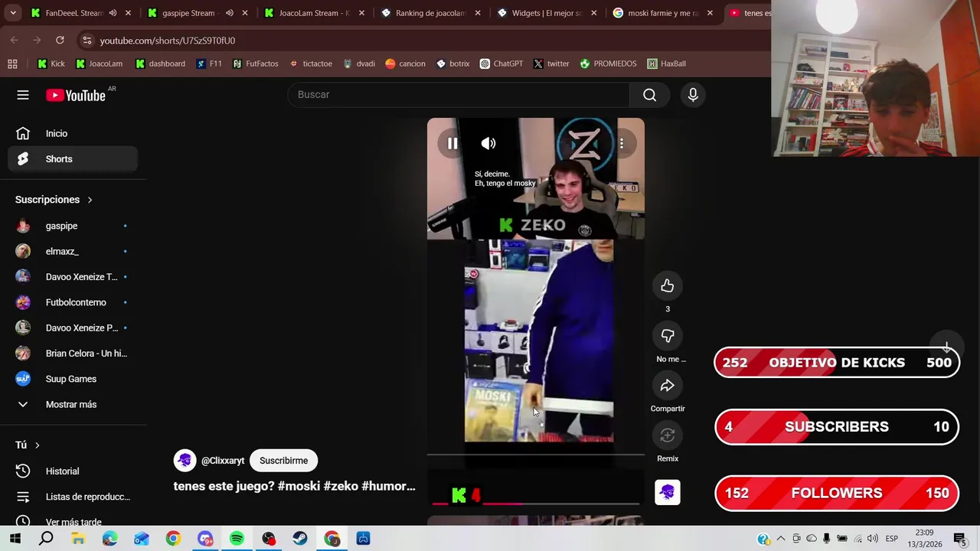Viewport: 980px width, 551px height.
Task: Expand the Suscripciones section
Action: pos(54,200)
